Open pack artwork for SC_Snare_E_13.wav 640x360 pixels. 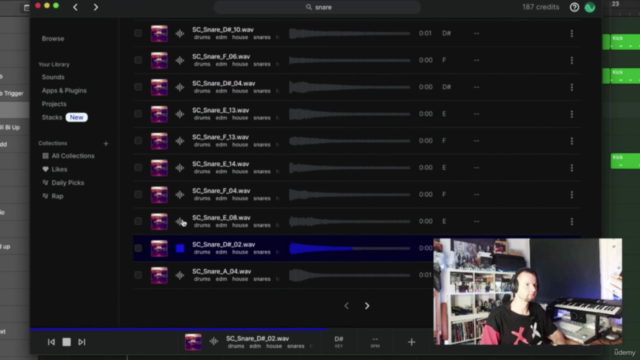coord(159,114)
